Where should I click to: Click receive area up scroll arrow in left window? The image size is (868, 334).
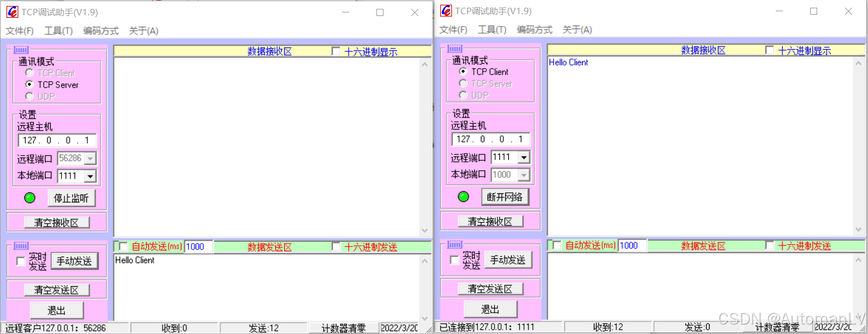point(425,64)
